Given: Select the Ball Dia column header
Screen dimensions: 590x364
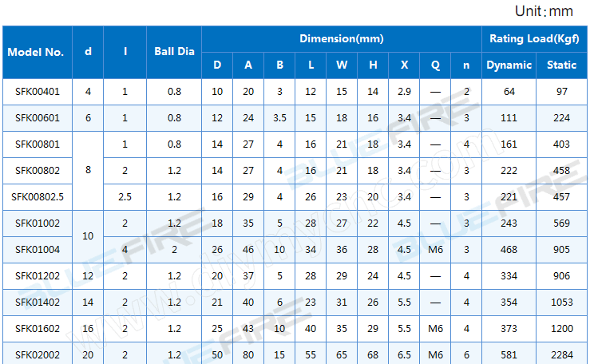Looking at the screenshot, I should 174,52.
